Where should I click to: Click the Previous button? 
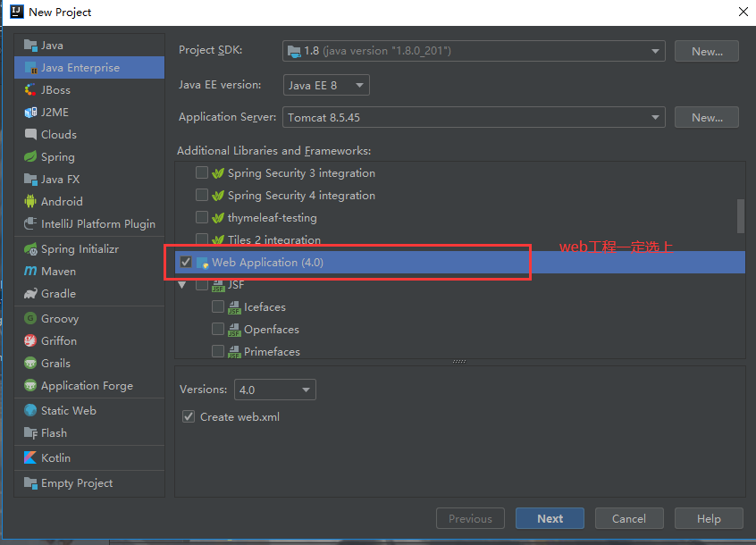click(x=470, y=518)
